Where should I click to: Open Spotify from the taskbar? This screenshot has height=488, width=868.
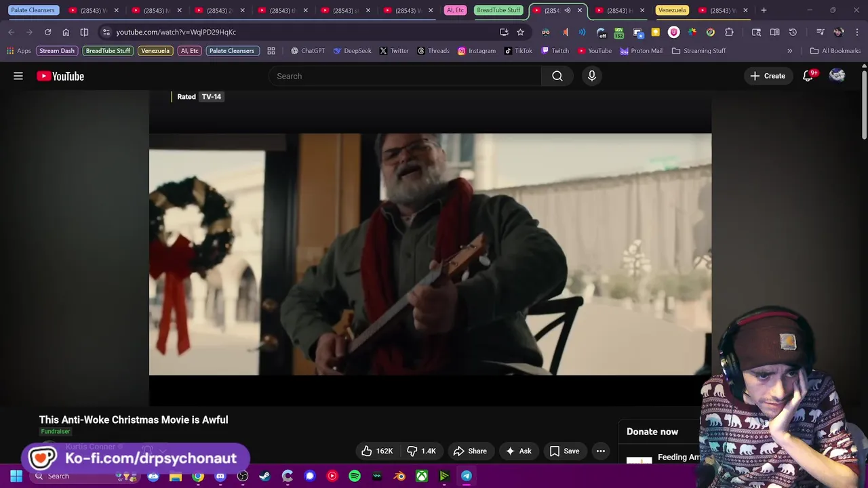point(355,476)
